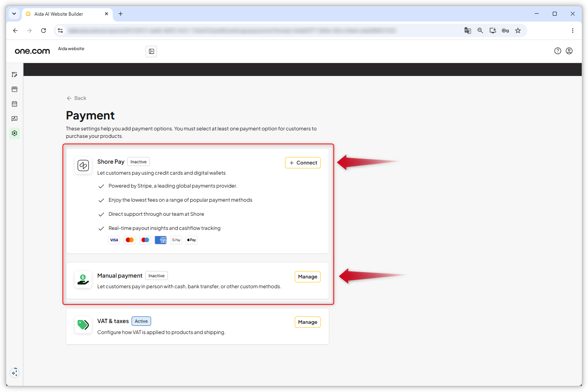Click the Google Pay logo
The image size is (588, 392).
(176, 240)
